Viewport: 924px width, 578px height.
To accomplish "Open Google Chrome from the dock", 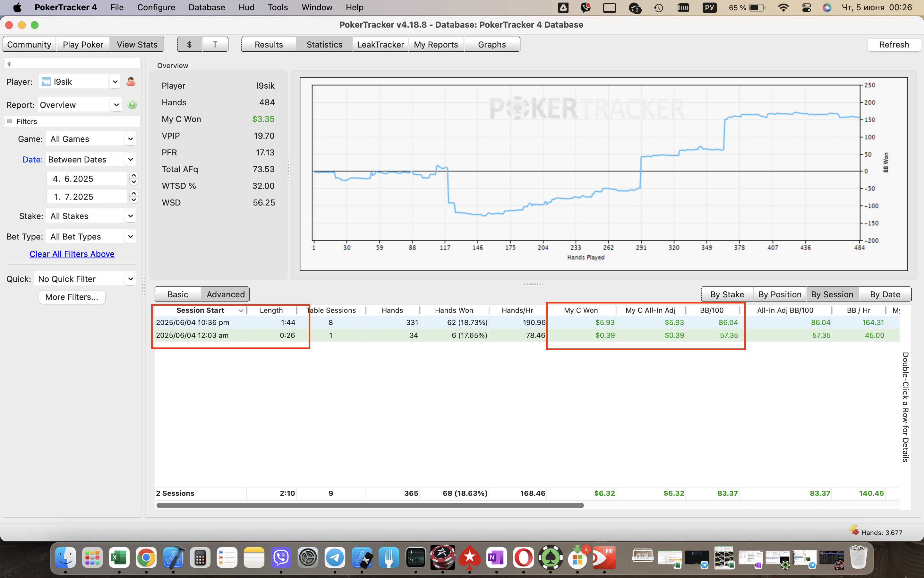I will (x=146, y=558).
